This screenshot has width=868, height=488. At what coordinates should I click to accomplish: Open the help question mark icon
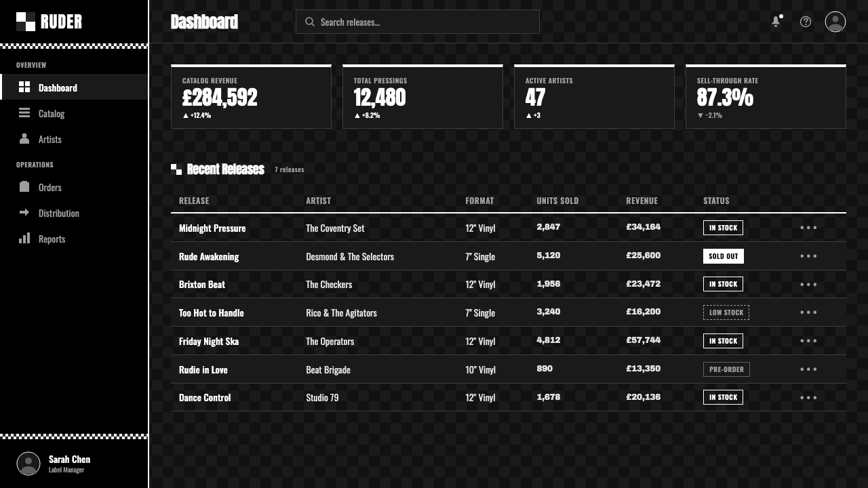806,22
